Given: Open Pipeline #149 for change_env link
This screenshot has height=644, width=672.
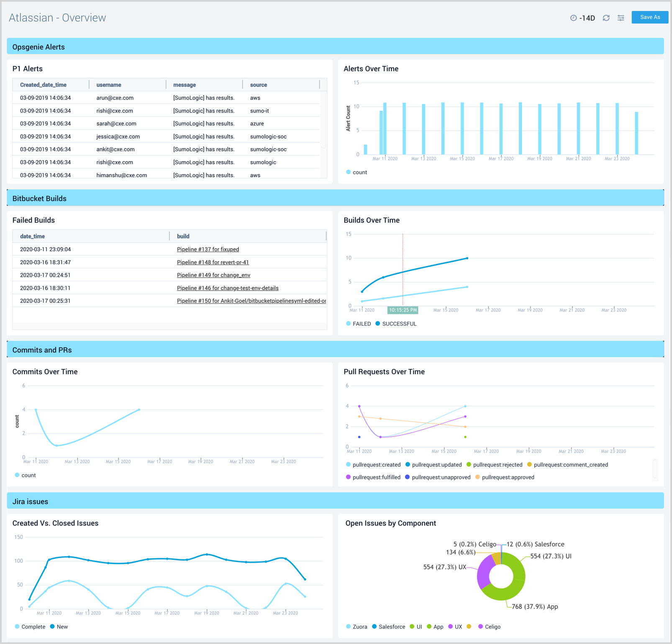Looking at the screenshot, I should (213, 275).
